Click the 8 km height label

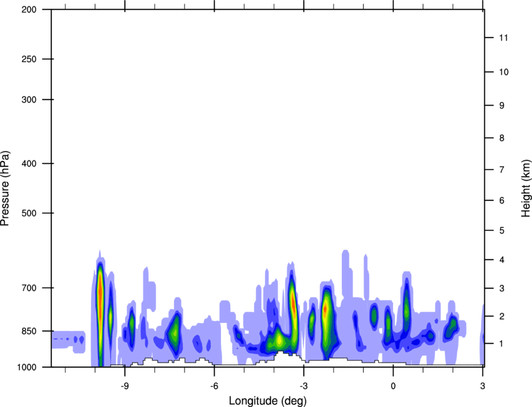click(x=502, y=138)
